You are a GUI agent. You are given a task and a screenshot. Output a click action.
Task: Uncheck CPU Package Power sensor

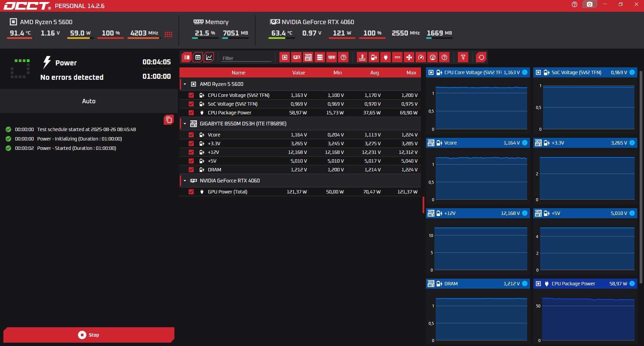pos(191,113)
